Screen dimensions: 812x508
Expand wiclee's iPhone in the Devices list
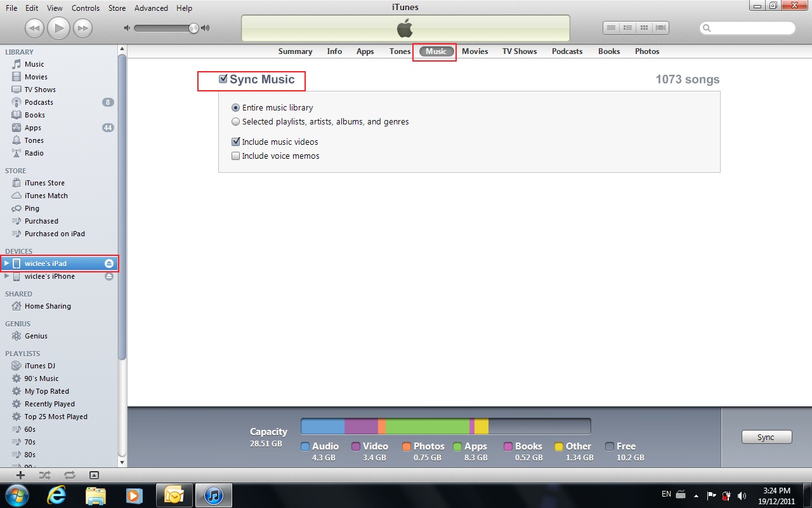pyautogui.click(x=6, y=276)
